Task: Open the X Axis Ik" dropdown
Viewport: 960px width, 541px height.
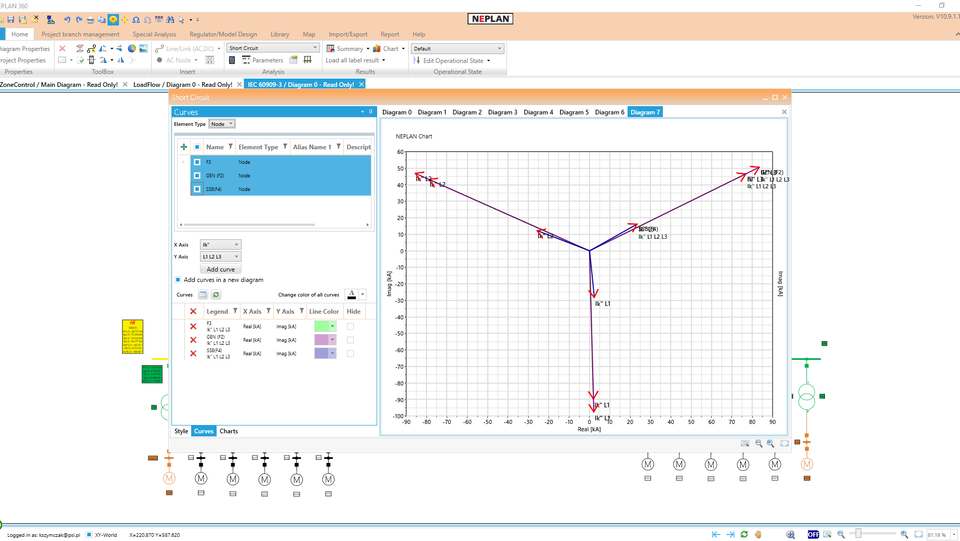Action: (220, 244)
